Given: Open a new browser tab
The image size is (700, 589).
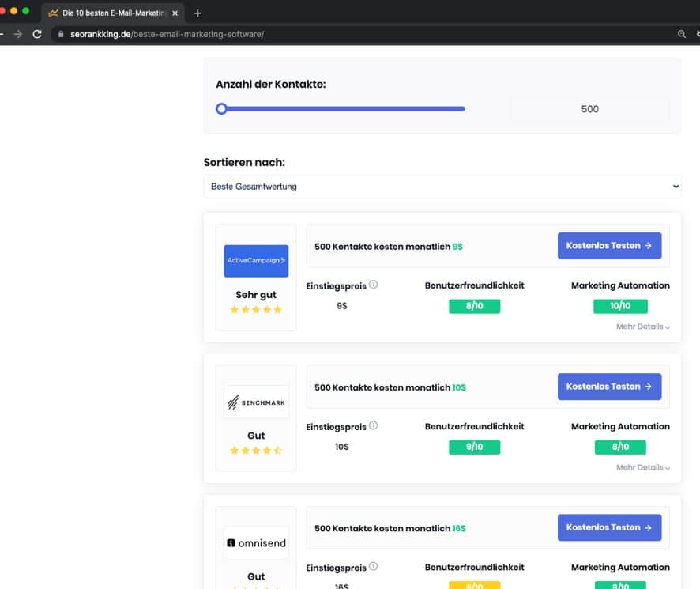Looking at the screenshot, I should tap(198, 13).
